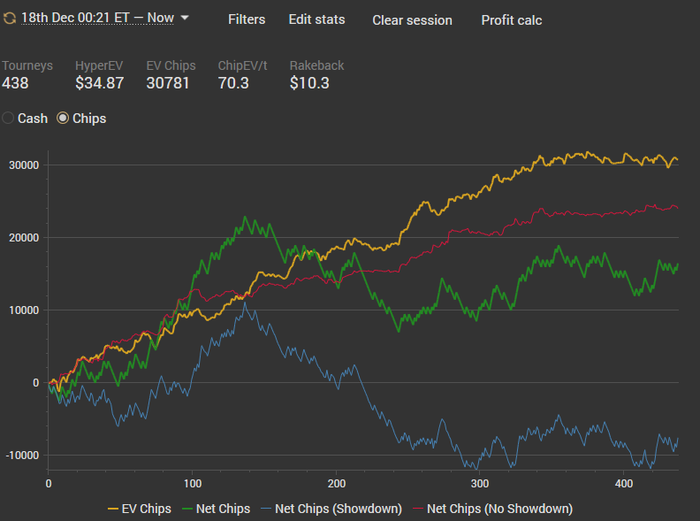The image size is (700, 521).
Task: Click the Rakeback stat $10.3
Action: [x=309, y=83]
